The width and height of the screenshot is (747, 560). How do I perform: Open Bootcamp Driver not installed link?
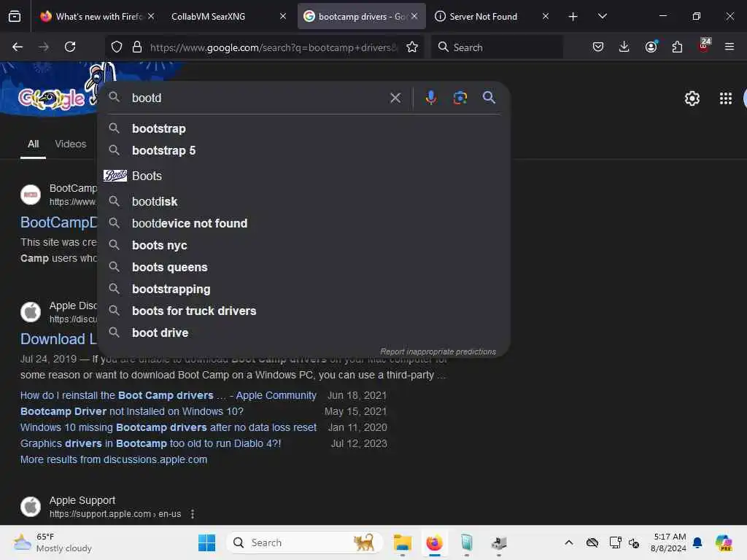pyautogui.click(x=132, y=411)
